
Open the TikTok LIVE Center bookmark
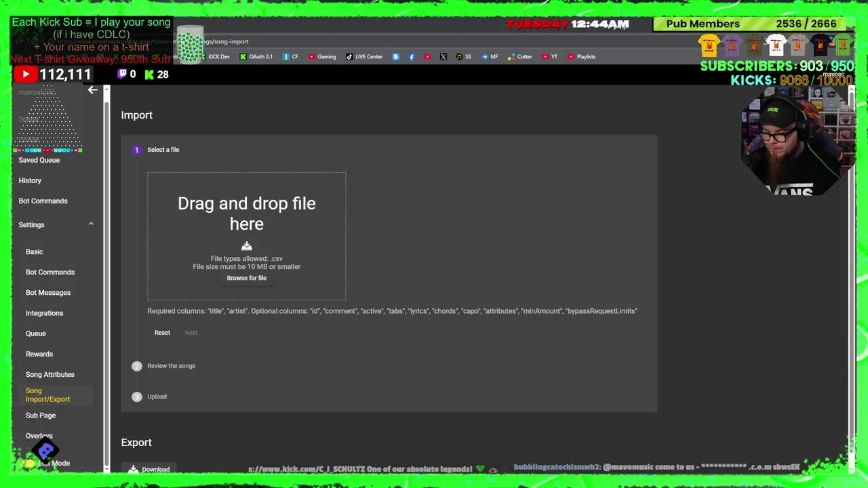364,57
